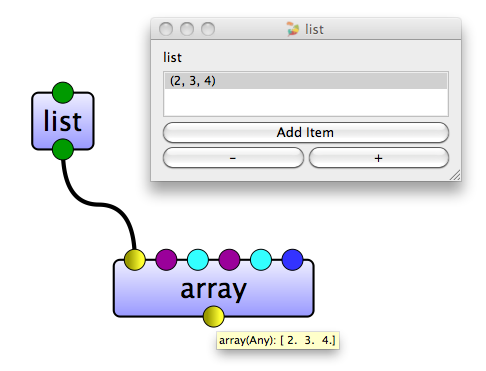Click the green input port atop list node
The height and width of the screenshot is (371, 486).
point(63,93)
